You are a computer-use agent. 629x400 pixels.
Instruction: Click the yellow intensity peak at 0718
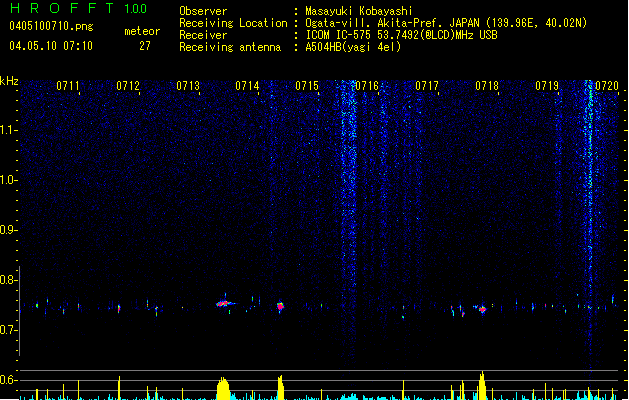[482, 386]
